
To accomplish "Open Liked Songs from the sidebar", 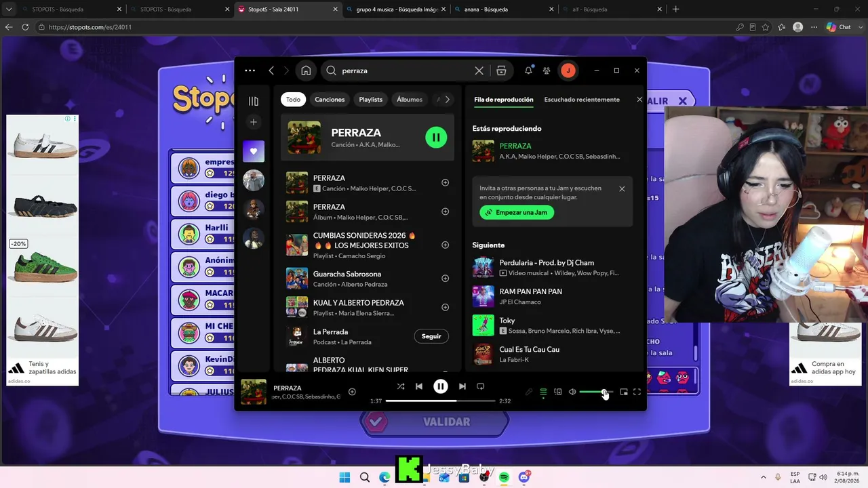I will 254,151.
